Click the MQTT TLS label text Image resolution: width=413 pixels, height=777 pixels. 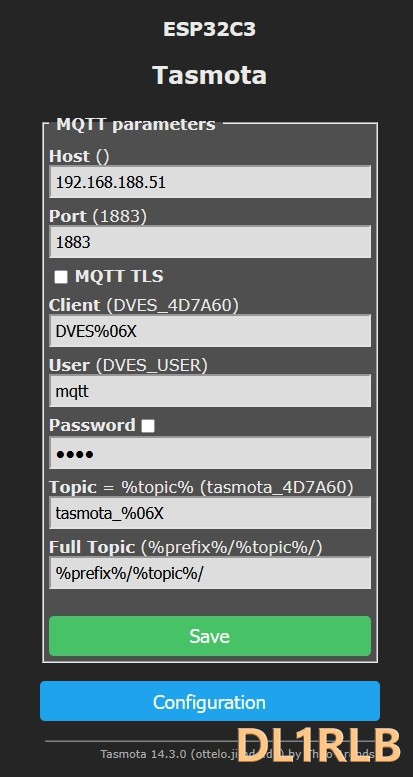click(119, 276)
